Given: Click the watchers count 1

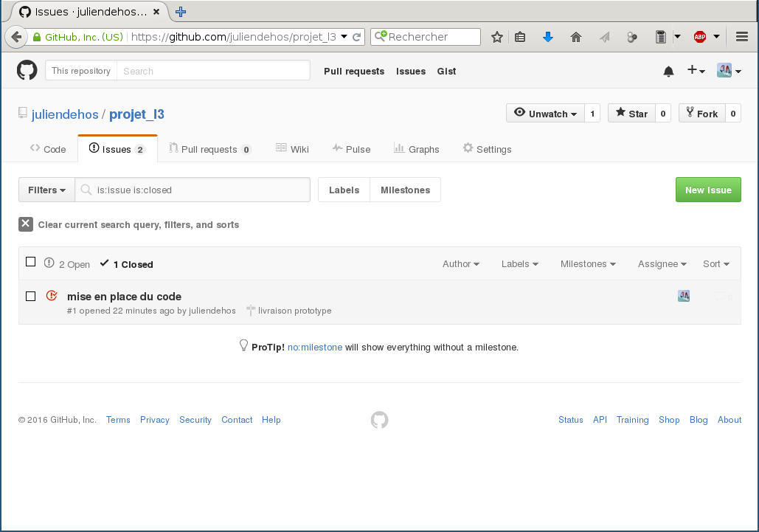Looking at the screenshot, I should [x=592, y=114].
